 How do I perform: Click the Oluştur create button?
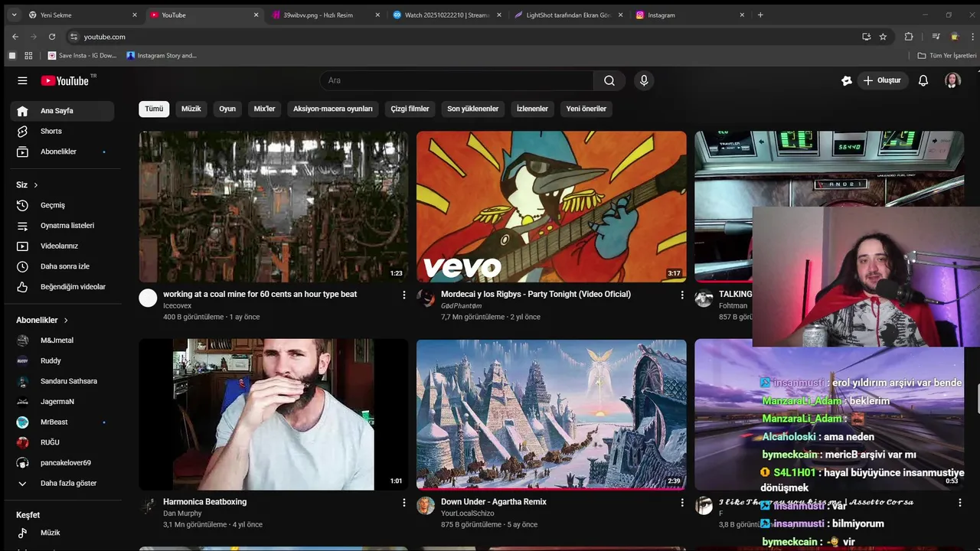point(882,80)
